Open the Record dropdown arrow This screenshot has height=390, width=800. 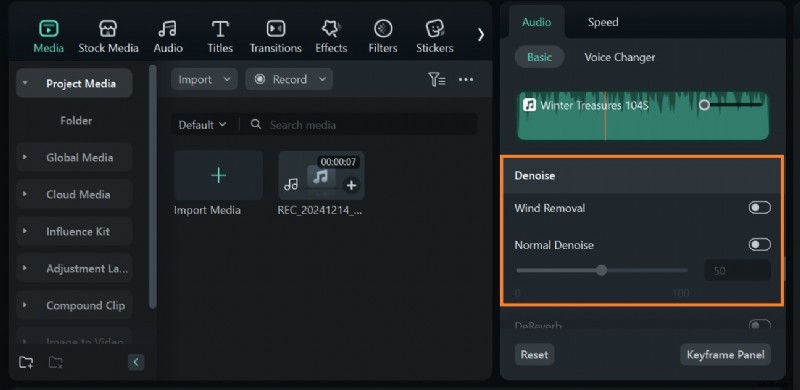point(322,79)
